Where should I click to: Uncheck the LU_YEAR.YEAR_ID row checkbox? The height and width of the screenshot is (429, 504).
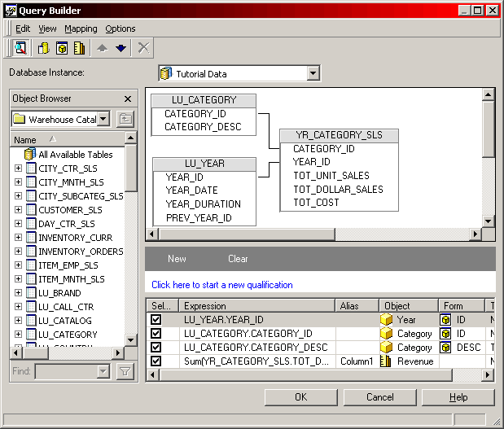(x=156, y=320)
